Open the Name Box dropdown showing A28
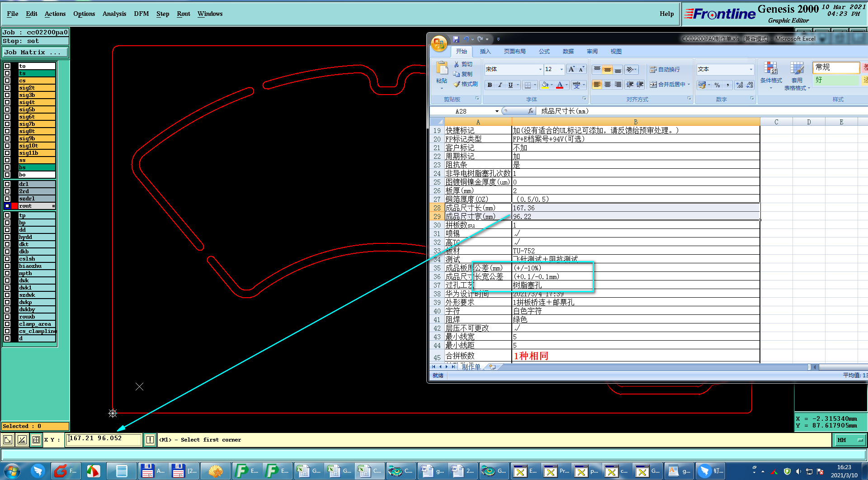This screenshot has height=480, width=868. 497,111
